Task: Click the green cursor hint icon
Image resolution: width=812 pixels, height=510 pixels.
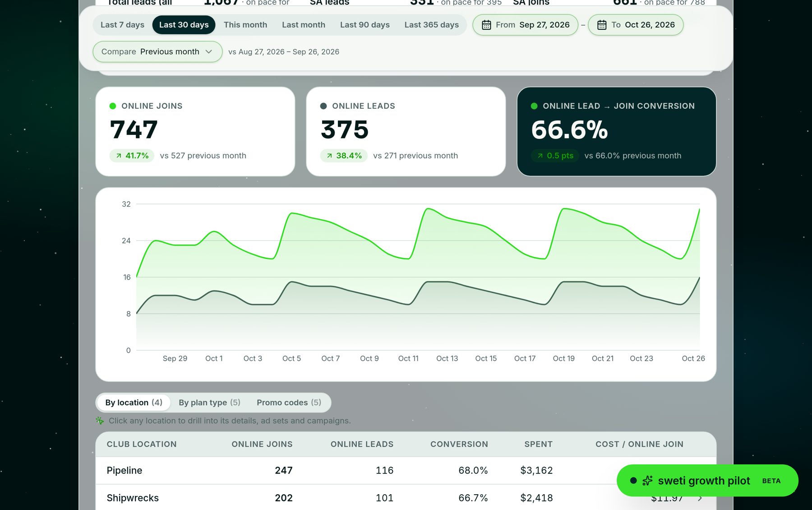Action: tap(100, 420)
